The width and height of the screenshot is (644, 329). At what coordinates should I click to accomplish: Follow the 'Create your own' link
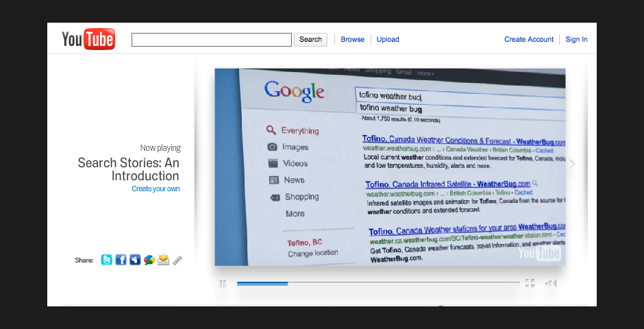click(x=156, y=189)
